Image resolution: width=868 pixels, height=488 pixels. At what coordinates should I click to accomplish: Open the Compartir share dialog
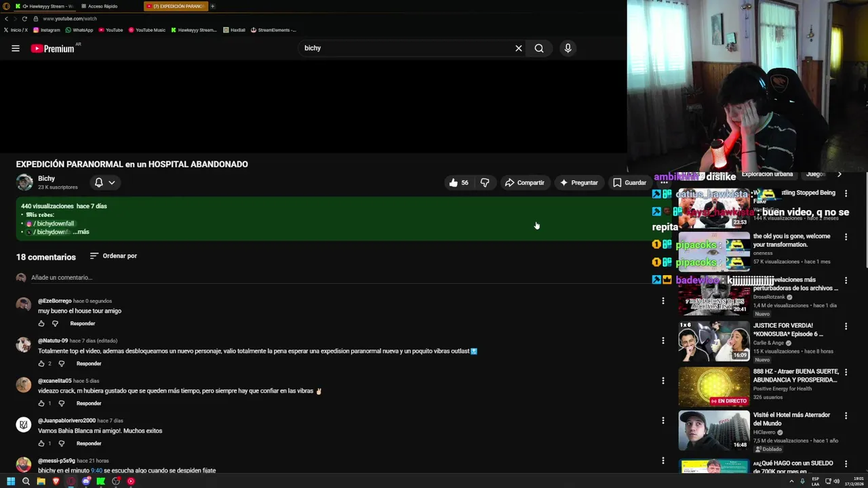(x=524, y=182)
